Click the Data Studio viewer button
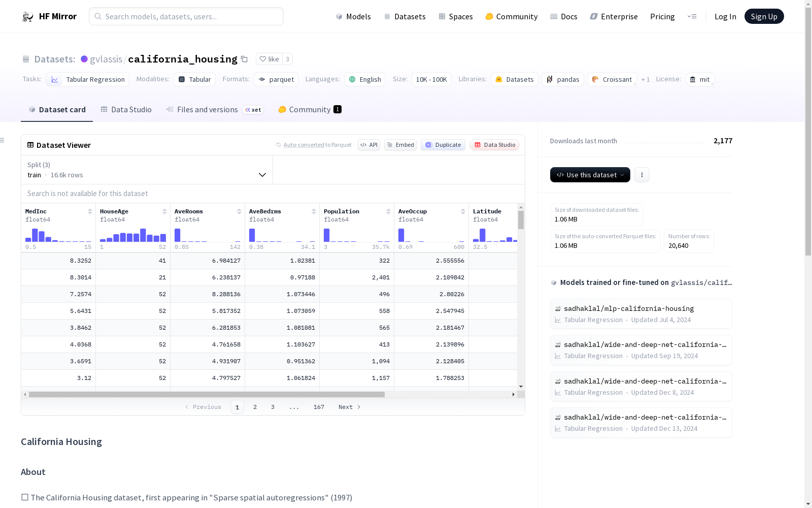This screenshot has height=508, width=812. pyautogui.click(x=495, y=145)
